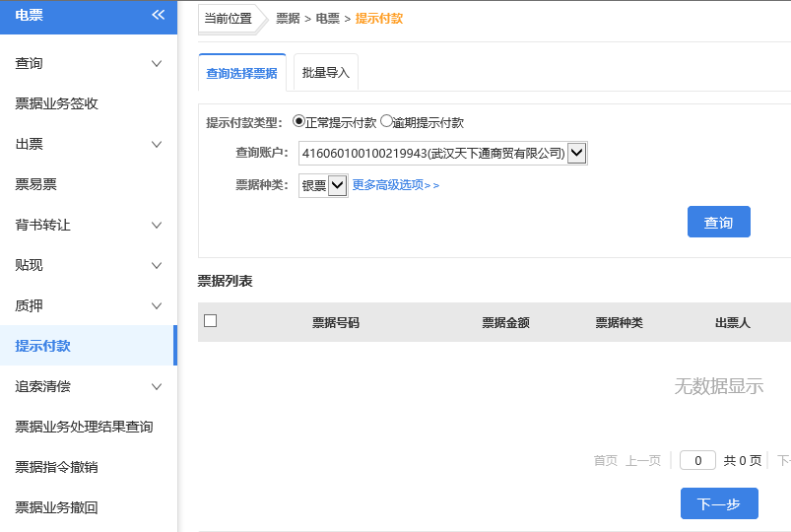The height and width of the screenshot is (532, 791).
Task: Open 票据指令撤销 in sidebar
Action: [57, 468]
